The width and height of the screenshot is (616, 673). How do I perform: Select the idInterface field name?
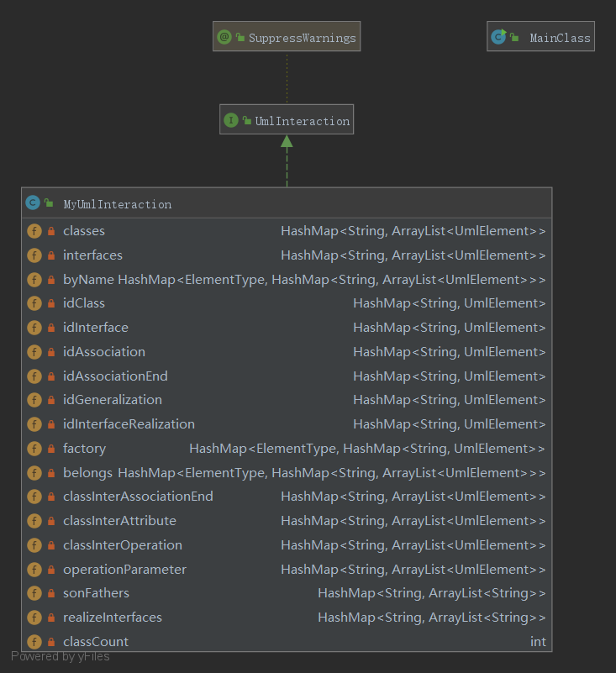click(x=96, y=328)
